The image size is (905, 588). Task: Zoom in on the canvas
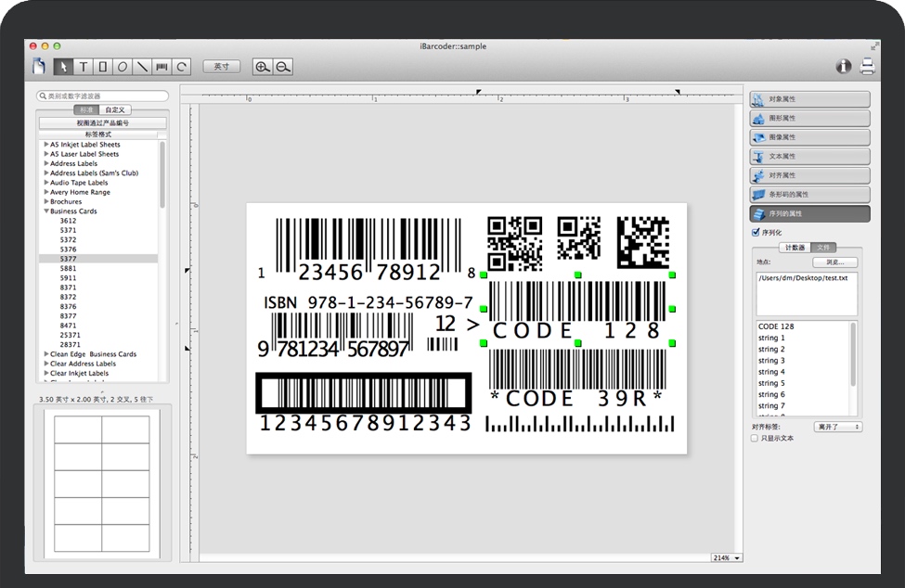[x=263, y=67]
